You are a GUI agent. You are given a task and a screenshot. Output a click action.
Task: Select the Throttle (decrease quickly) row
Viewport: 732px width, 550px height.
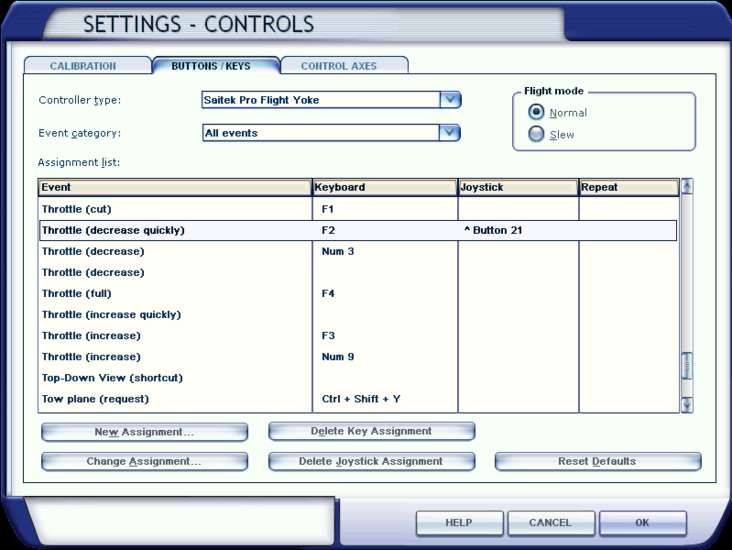pyautogui.click(x=358, y=230)
